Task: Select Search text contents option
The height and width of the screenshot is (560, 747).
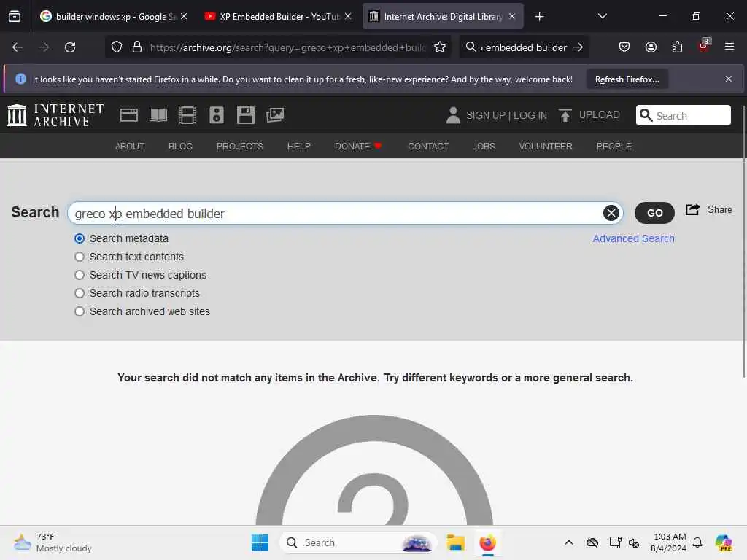Action: pos(80,257)
